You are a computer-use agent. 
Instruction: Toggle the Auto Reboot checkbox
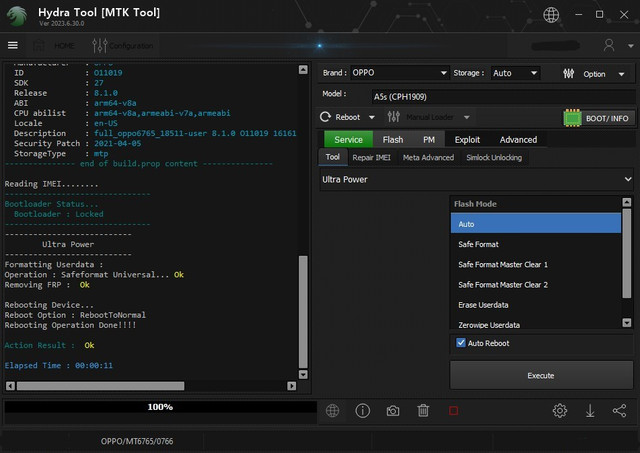pos(461,343)
